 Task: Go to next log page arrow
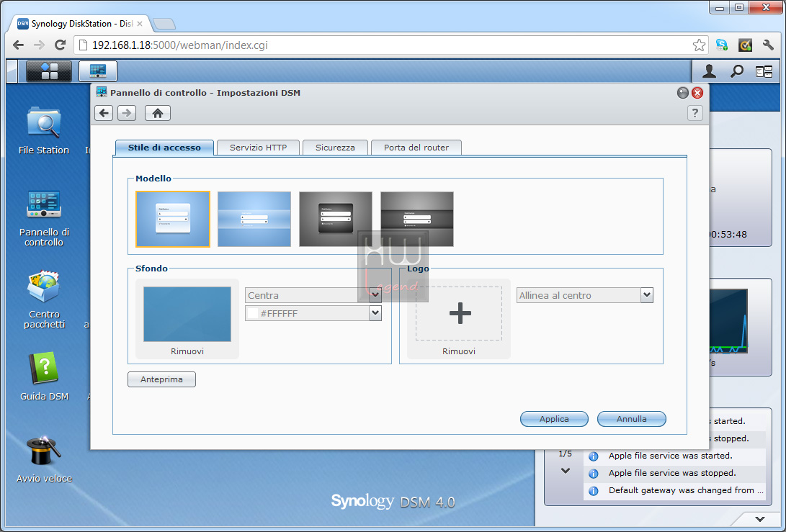tap(566, 470)
